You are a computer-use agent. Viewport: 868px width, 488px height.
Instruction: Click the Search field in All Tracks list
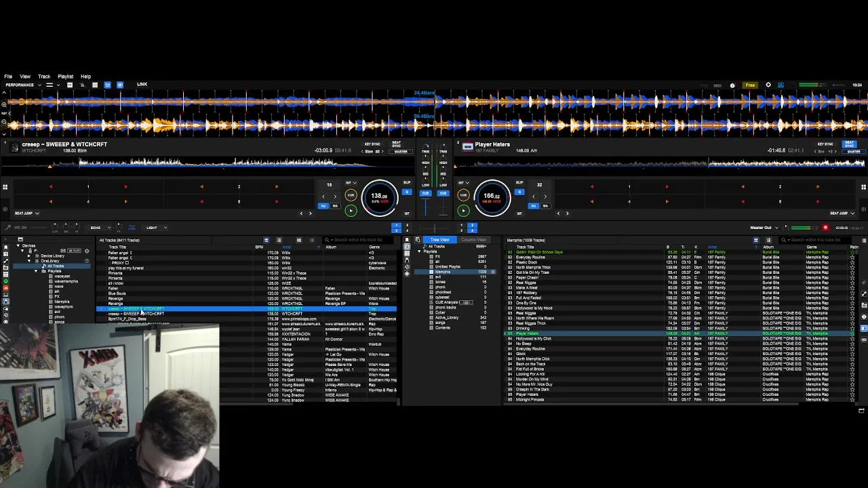point(359,240)
